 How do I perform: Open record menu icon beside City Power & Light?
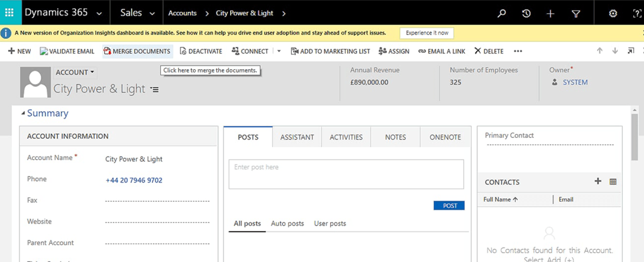coord(155,89)
